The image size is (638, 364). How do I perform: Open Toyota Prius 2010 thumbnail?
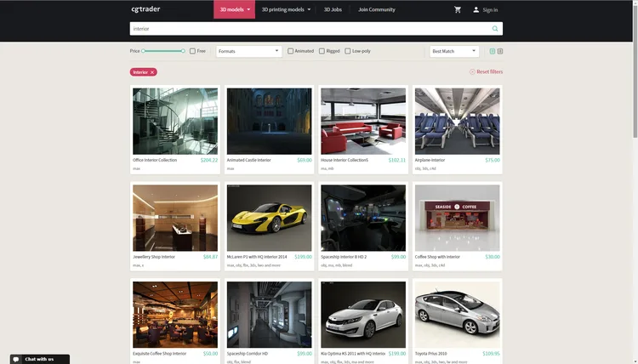[458, 315]
